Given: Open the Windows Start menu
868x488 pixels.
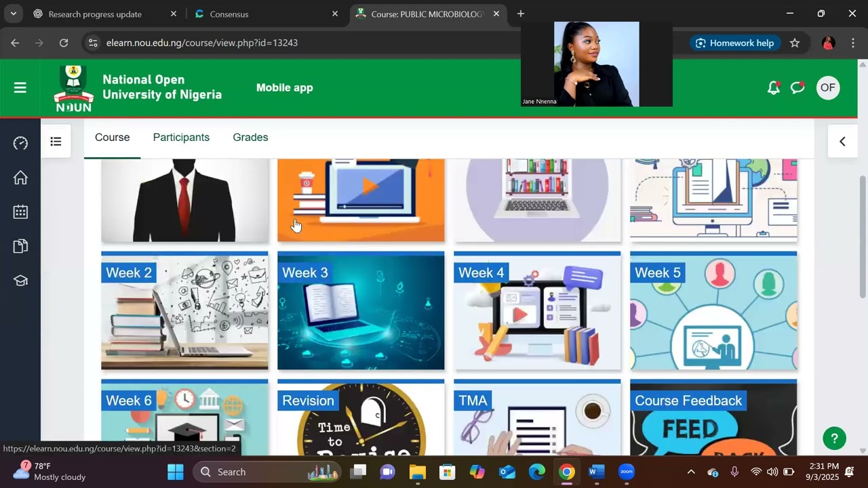Looking at the screenshot, I should click(175, 472).
